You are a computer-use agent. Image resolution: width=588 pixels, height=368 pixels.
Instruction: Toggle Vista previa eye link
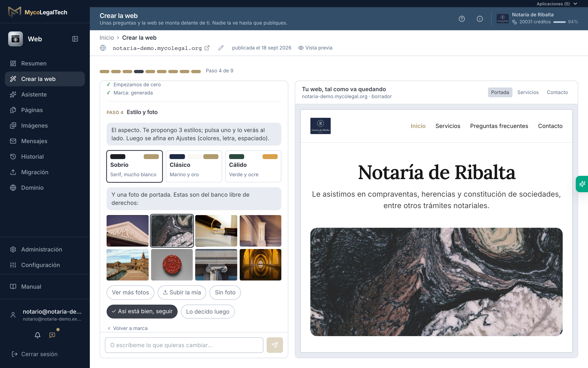pos(315,48)
